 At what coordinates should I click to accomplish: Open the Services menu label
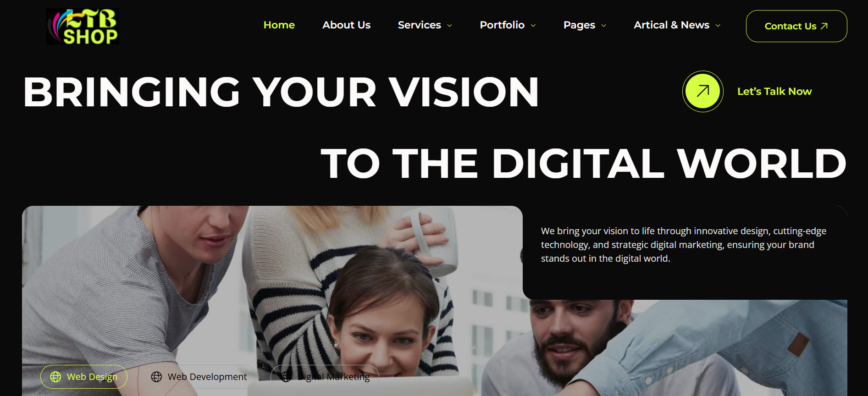pos(419,25)
